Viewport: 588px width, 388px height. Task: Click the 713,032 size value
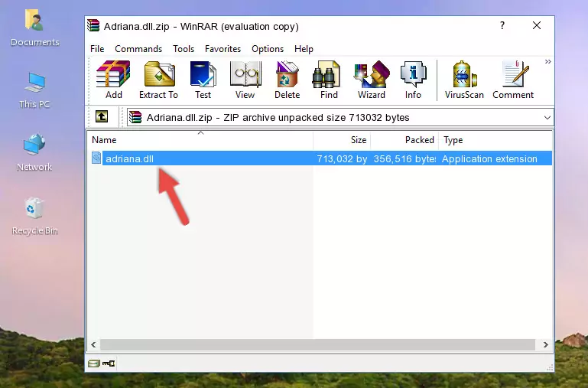click(342, 158)
